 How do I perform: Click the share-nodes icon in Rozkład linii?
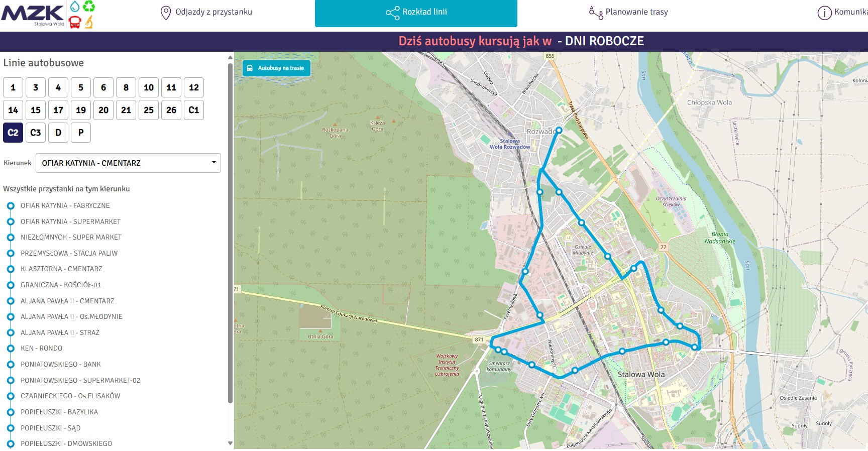392,13
